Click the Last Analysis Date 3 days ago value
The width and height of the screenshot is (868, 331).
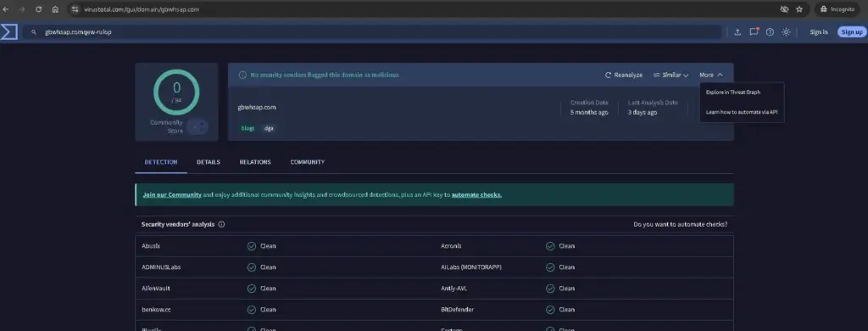tap(643, 112)
